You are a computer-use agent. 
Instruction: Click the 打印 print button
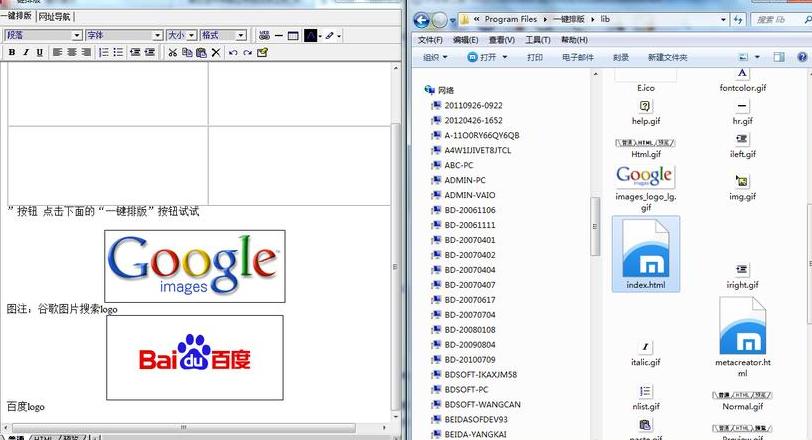534,57
